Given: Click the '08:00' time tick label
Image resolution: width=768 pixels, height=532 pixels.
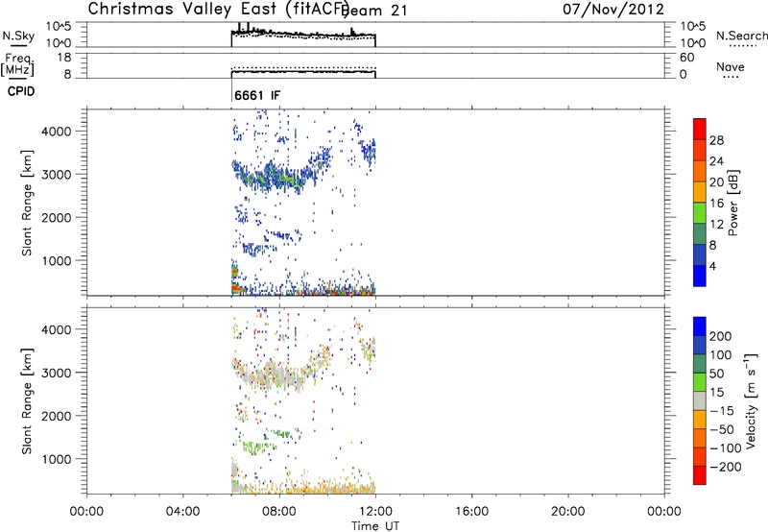Looking at the screenshot, I should [x=279, y=512].
